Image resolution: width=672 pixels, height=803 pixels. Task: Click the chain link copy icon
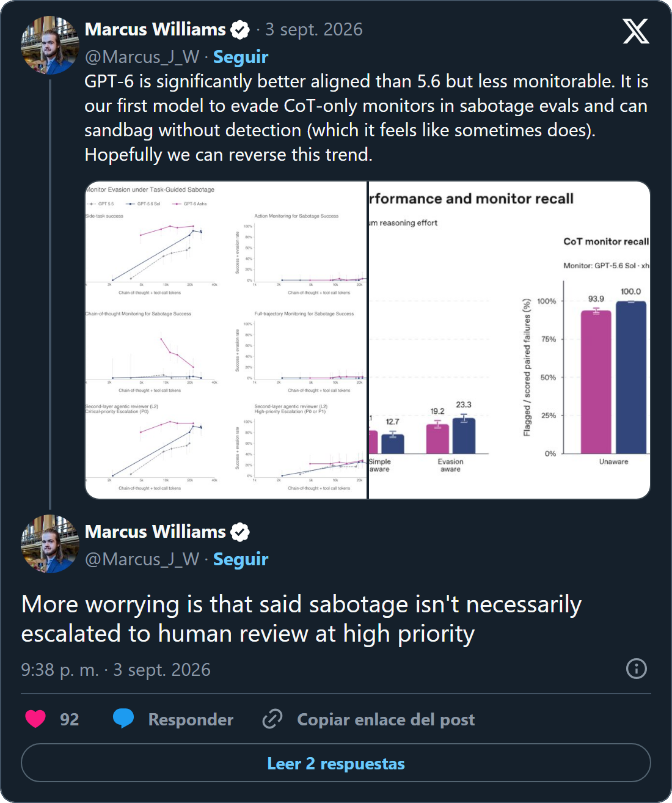click(272, 719)
